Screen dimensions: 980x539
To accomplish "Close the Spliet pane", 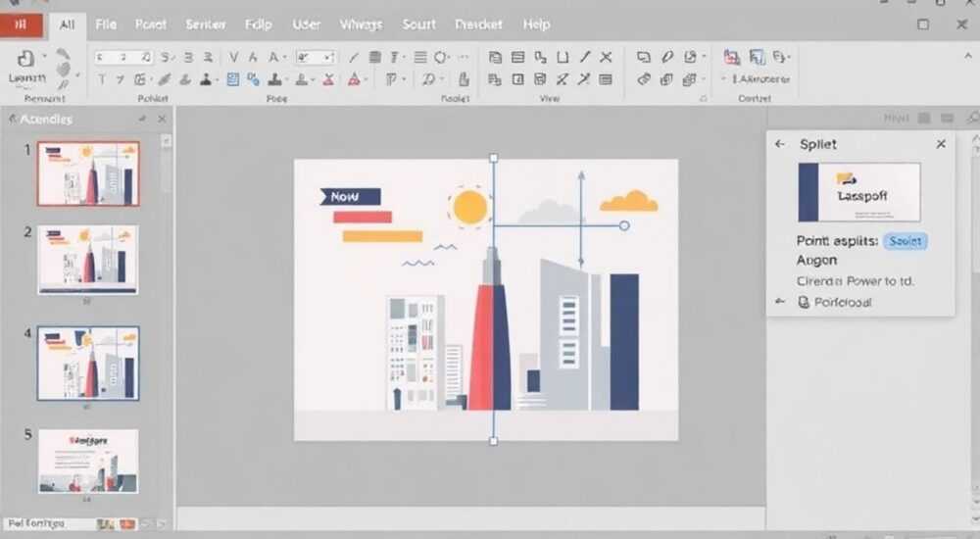I will pyautogui.click(x=941, y=144).
